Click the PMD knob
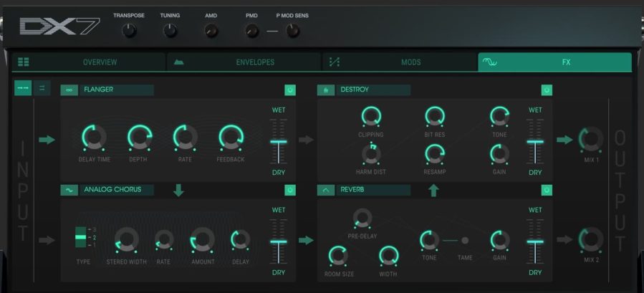The width and height of the screenshot is (644, 293). point(251,30)
